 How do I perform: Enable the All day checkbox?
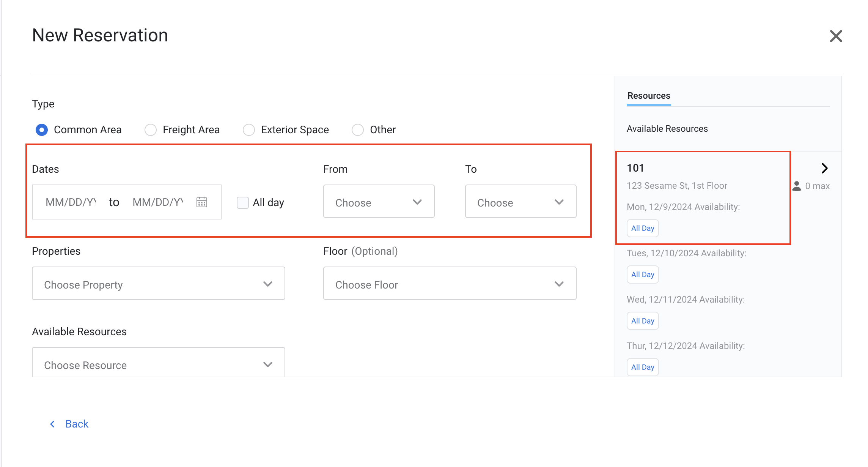243,202
